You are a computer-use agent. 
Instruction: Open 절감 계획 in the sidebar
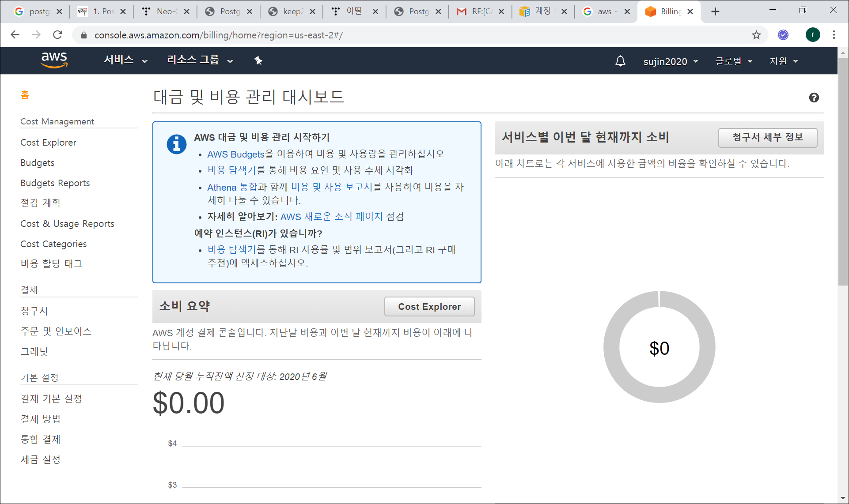pyautogui.click(x=40, y=203)
